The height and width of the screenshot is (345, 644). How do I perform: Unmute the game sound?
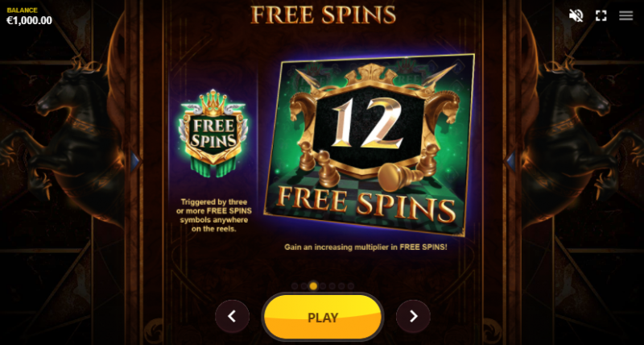click(x=576, y=15)
